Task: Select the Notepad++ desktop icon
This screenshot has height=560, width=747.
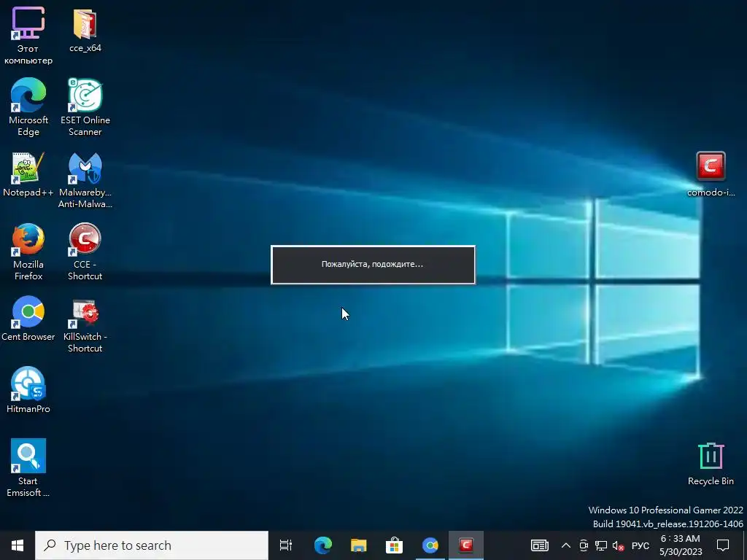Action: click(28, 174)
